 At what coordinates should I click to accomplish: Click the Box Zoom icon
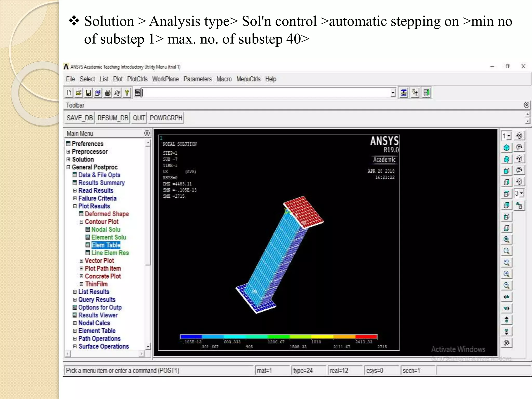tap(506, 251)
